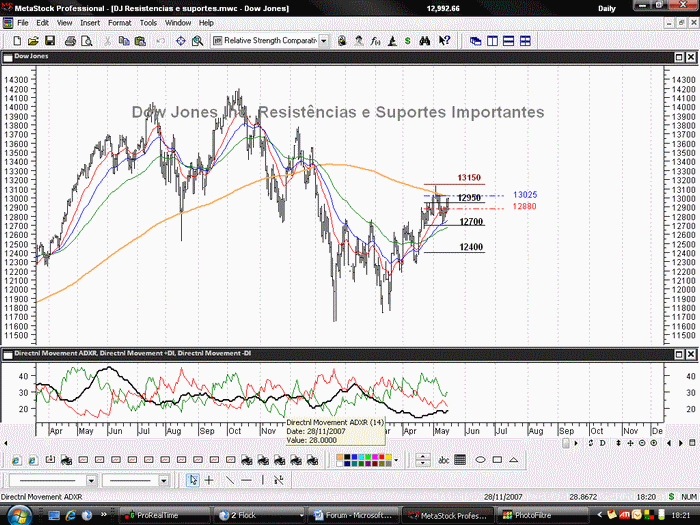Pick the orange color swatch
The width and height of the screenshot is (700, 525).
click(x=340, y=457)
